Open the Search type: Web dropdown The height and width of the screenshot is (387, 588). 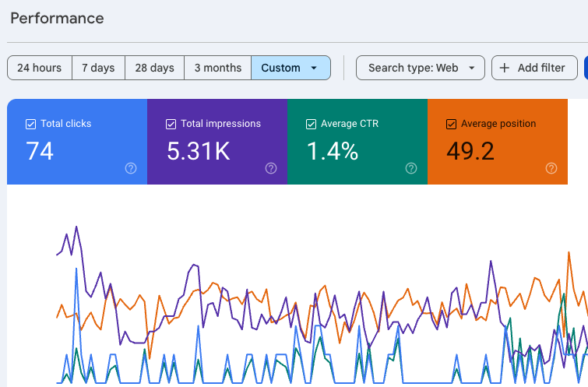click(x=421, y=68)
